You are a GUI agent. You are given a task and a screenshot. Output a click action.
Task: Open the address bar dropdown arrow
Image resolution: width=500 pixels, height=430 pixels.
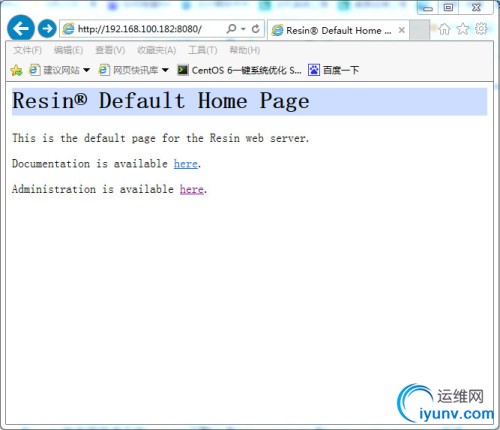coord(243,29)
